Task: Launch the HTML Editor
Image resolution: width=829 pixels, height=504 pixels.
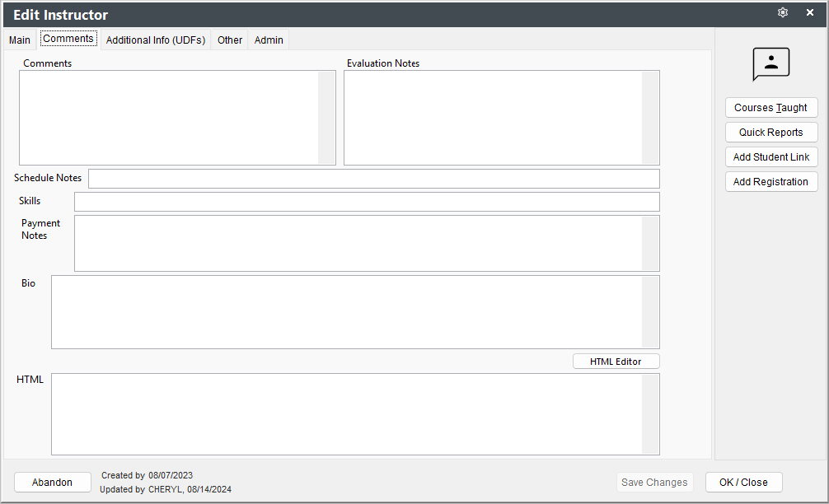Action: pos(616,362)
